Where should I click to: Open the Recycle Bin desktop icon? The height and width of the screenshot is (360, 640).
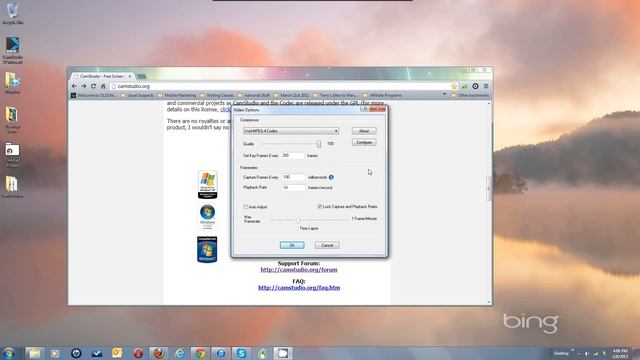(12, 13)
